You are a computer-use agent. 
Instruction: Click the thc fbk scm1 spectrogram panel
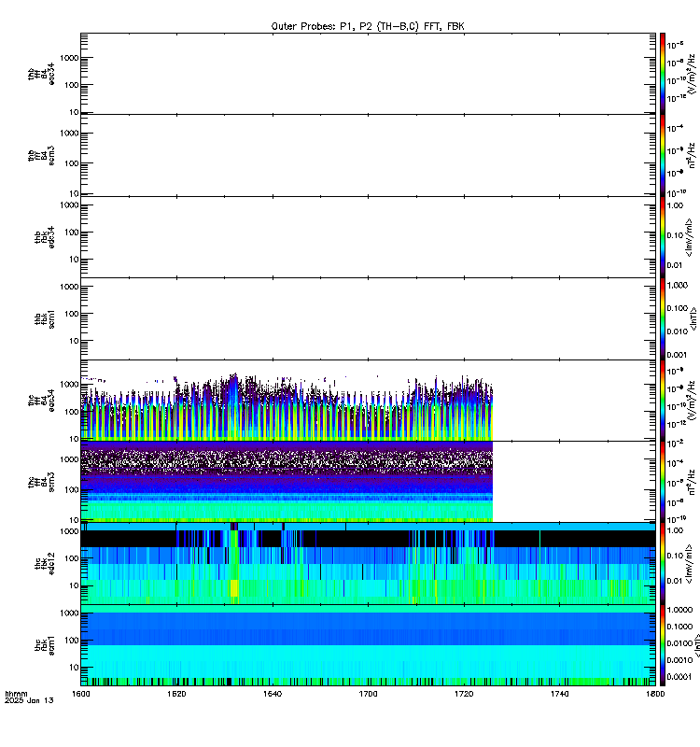[x=368, y=645]
